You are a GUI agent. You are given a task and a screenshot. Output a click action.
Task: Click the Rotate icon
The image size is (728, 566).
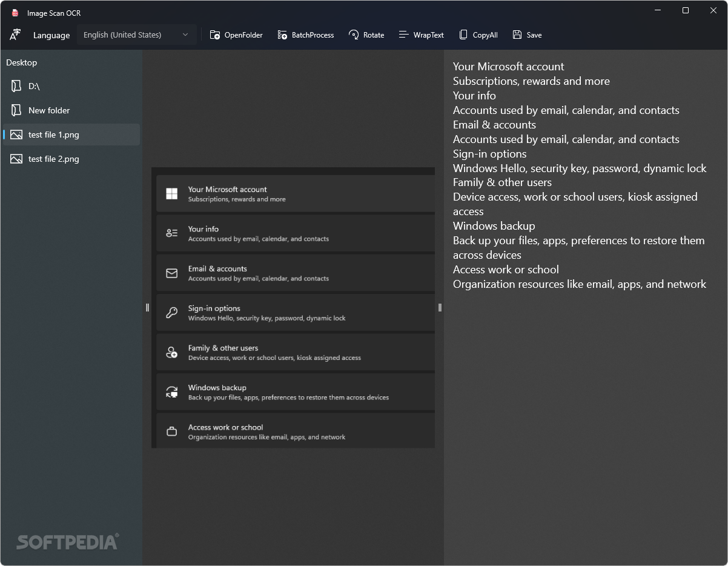coord(354,35)
